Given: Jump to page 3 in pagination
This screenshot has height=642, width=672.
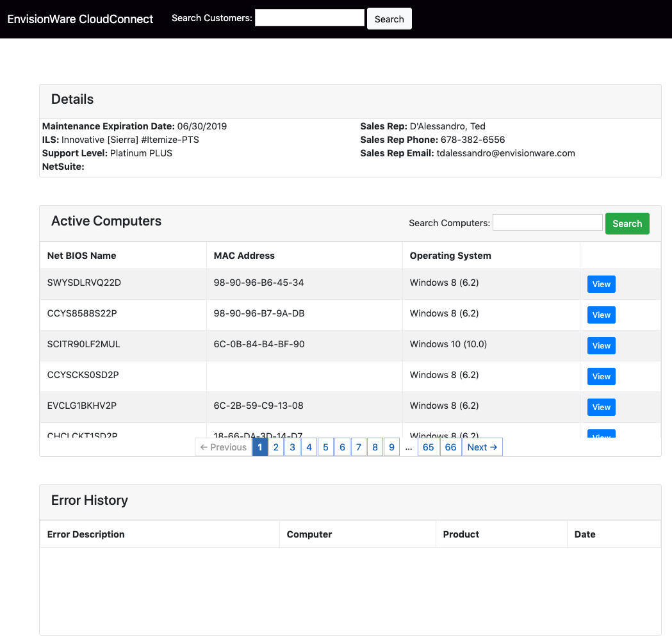Looking at the screenshot, I should point(293,447).
